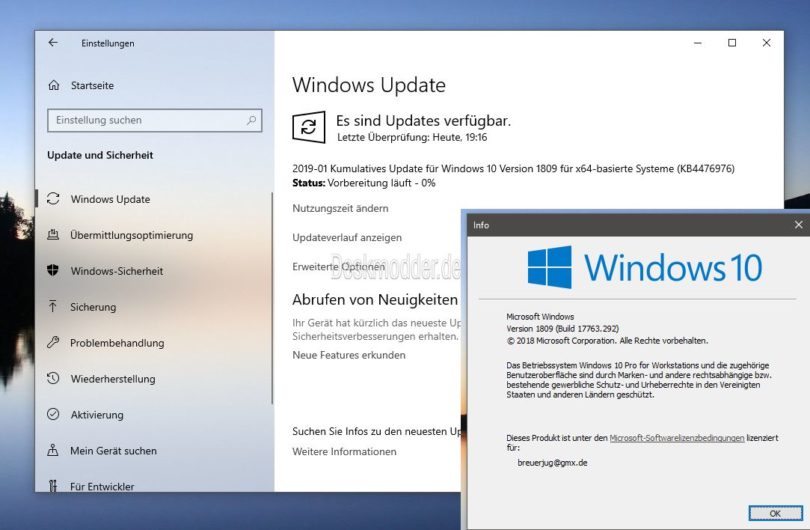This screenshot has width=810, height=530.
Task: Click the back arrow in Einstellungen
Action: 53,43
